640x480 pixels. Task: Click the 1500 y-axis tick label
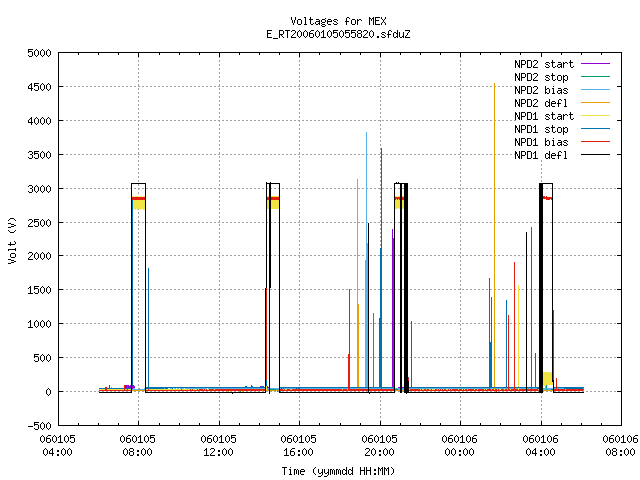click(x=40, y=290)
